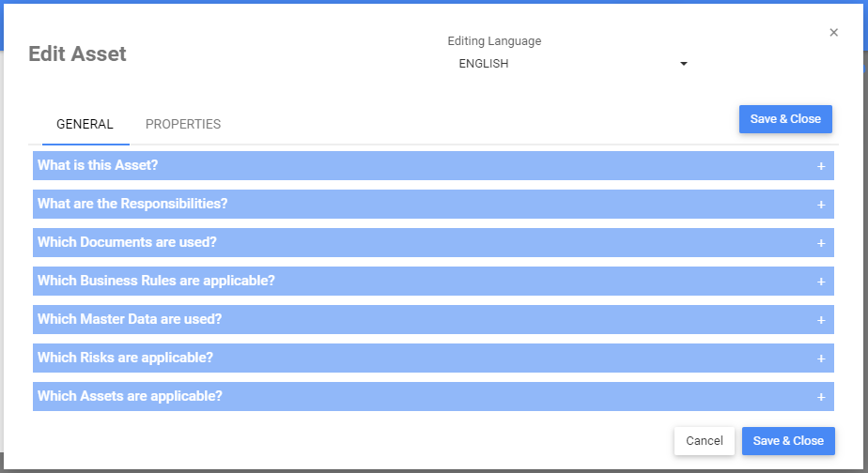Select the GENERAL tab
The image size is (868, 473).
[x=85, y=124]
